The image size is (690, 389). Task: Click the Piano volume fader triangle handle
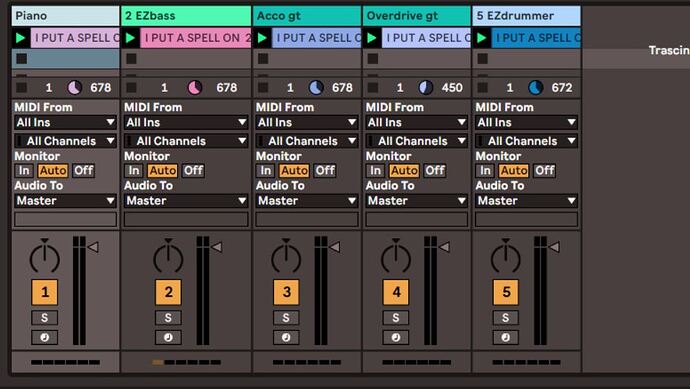tap(93, 247)
